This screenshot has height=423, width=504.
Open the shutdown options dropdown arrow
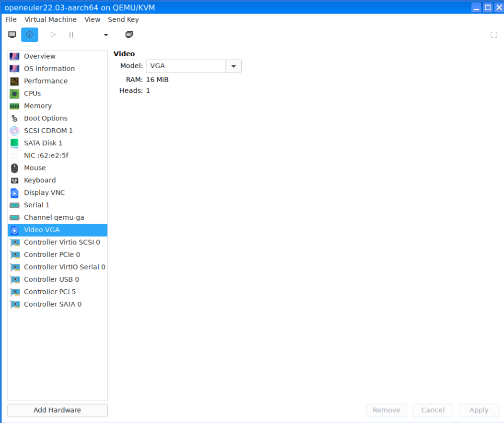point(105,35)
